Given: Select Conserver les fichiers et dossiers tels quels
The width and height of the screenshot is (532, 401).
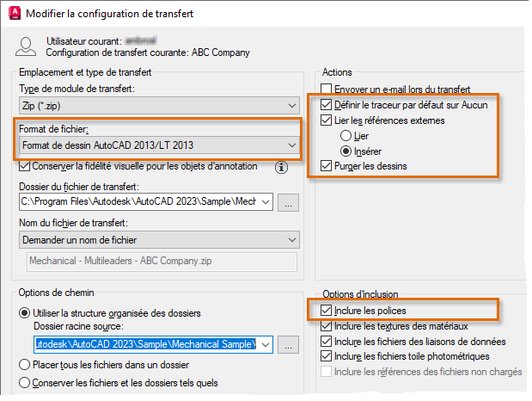Looking at the screenshot, I should (24, 383).
